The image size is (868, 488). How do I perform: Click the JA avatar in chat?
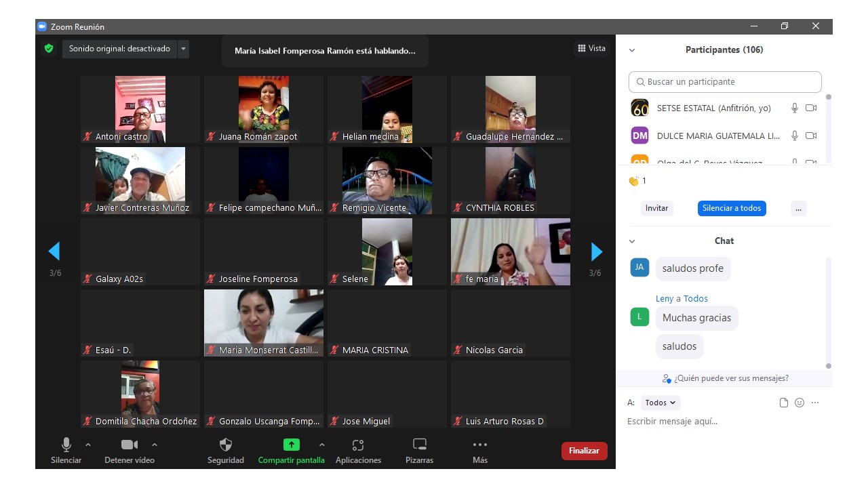(639, 267)
